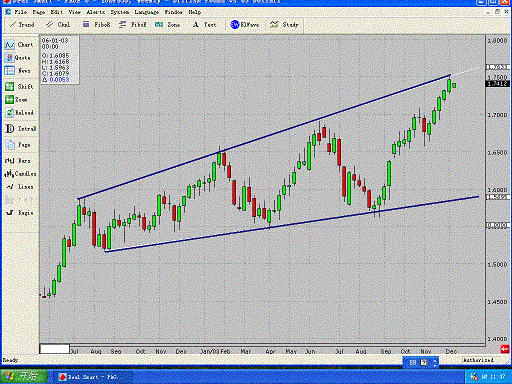The height and width of the screenshot is (384, 512).
Task: Click the Shift chart sidebar button
Action: tap(19, 87)
